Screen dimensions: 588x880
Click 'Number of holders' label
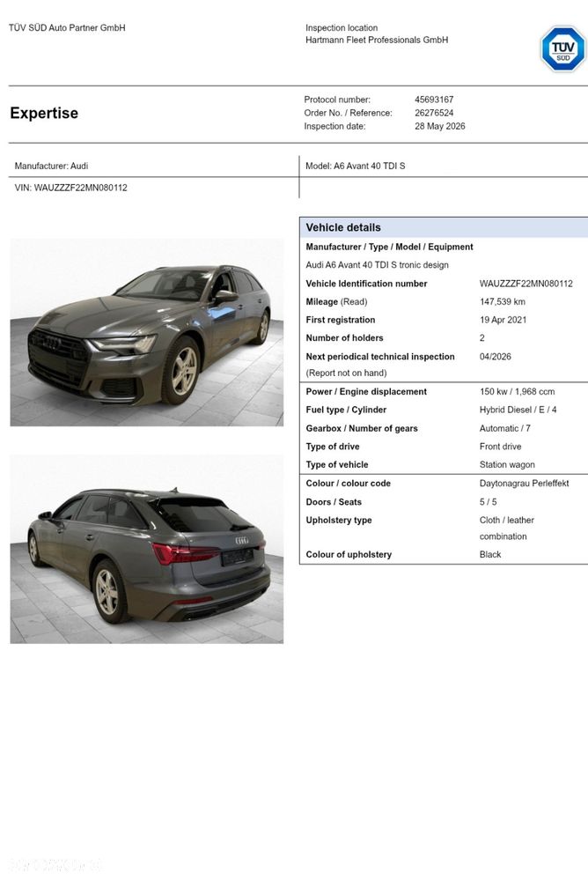pos(344,338)
